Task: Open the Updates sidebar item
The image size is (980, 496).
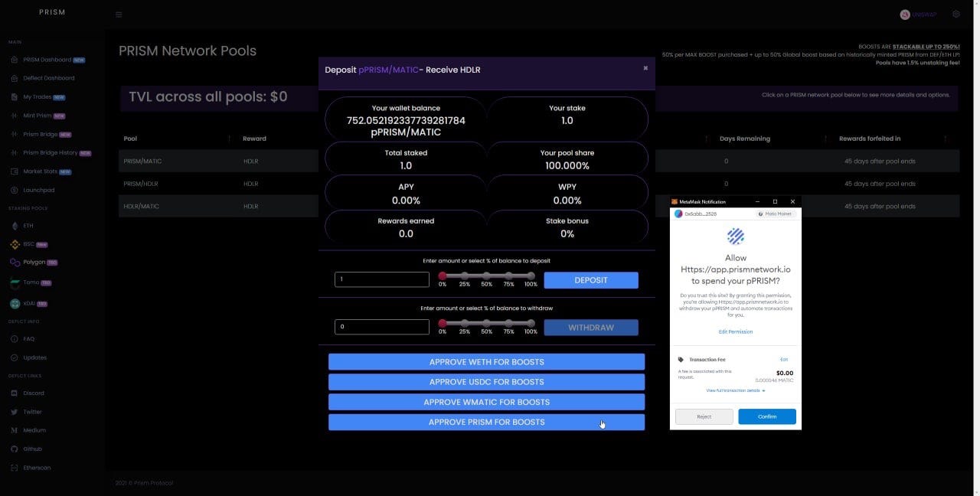Action: (34, 357)
